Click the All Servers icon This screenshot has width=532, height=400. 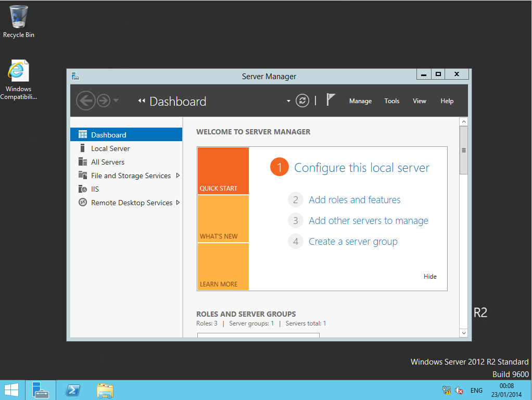[x=82, y=161]
